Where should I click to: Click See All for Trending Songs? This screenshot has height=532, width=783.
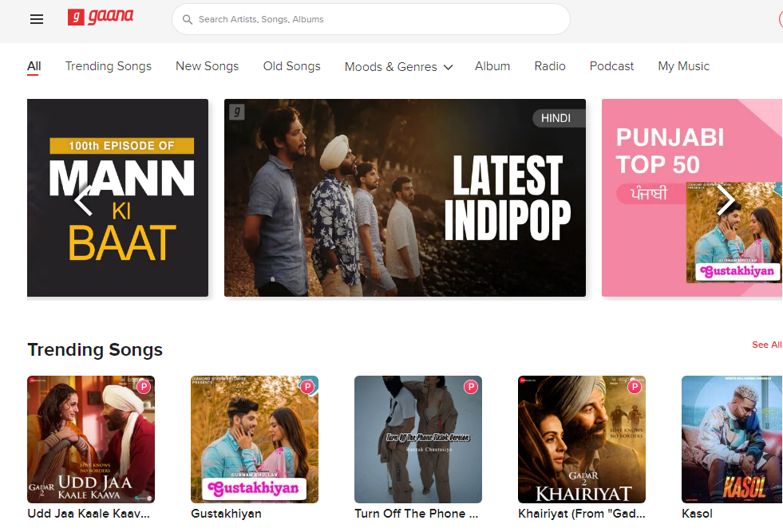click(766, 345)
